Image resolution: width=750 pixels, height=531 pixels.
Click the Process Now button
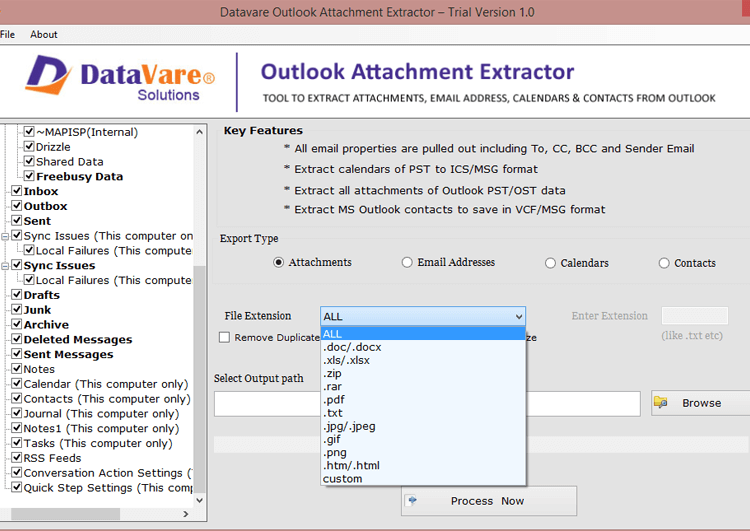489,501
